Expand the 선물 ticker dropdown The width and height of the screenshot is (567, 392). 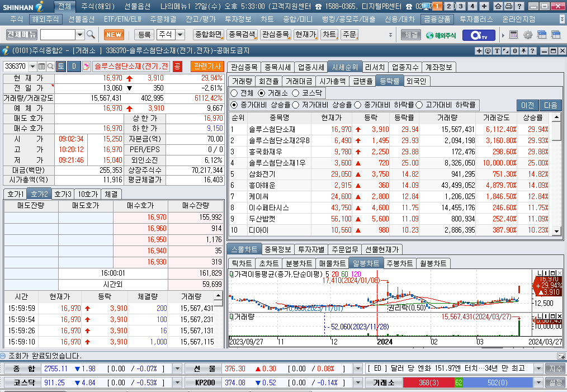[x=358, y=369]
